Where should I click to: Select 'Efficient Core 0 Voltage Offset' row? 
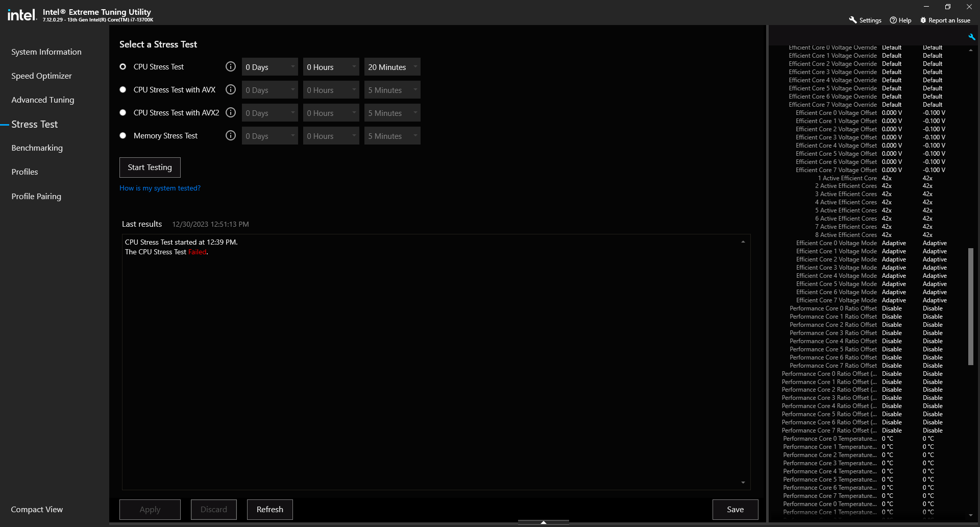point(870,113)
